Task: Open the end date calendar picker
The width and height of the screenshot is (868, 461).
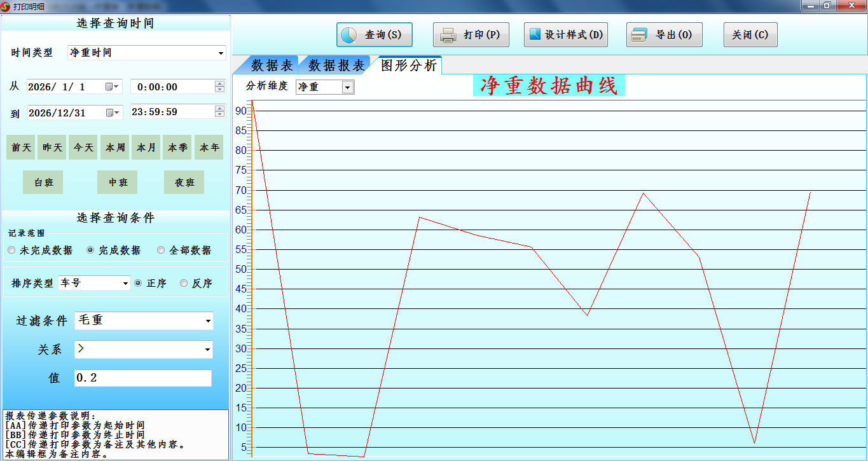Action: (113, 113)
